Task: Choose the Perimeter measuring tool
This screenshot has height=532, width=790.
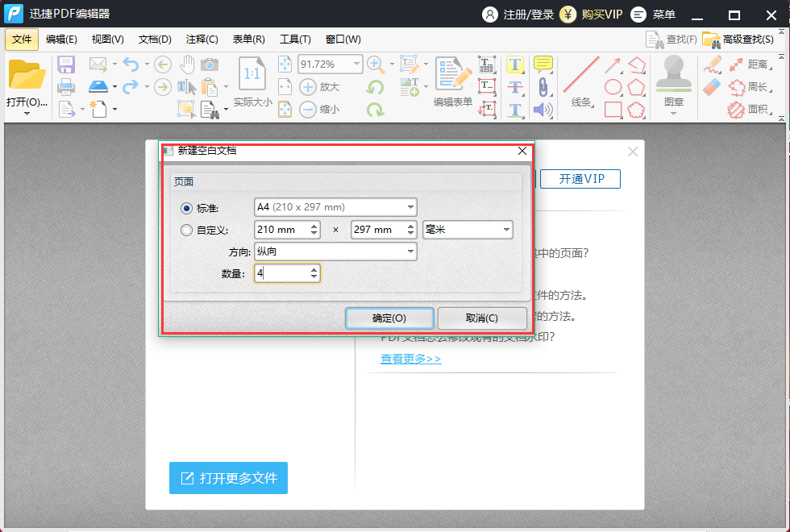Action: [750, 87]
